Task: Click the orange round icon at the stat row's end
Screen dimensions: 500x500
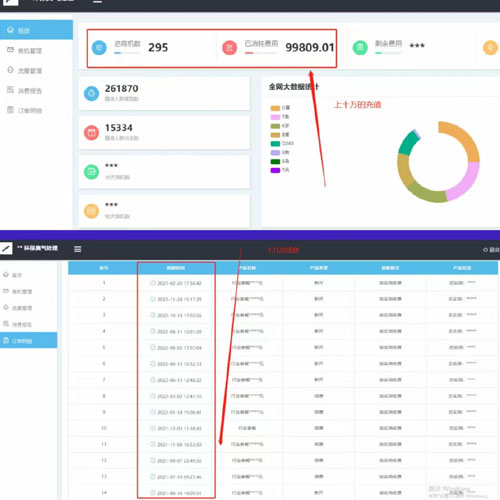Action: point(490,48)
